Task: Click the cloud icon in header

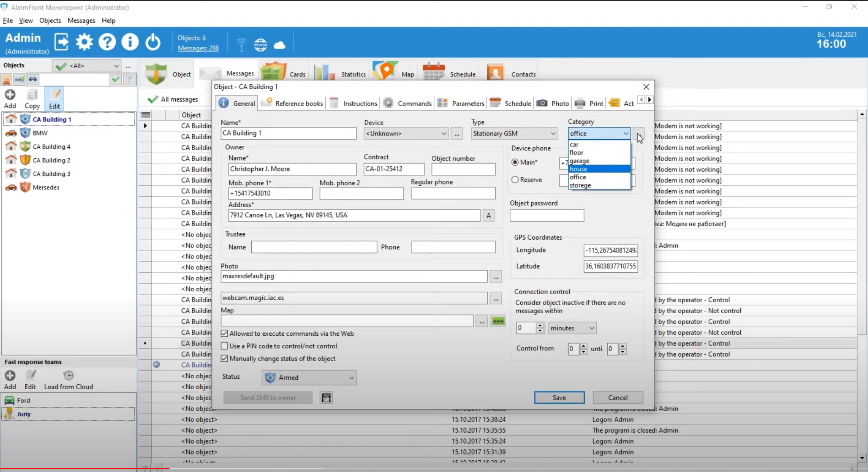Action: tap(279, 45)
